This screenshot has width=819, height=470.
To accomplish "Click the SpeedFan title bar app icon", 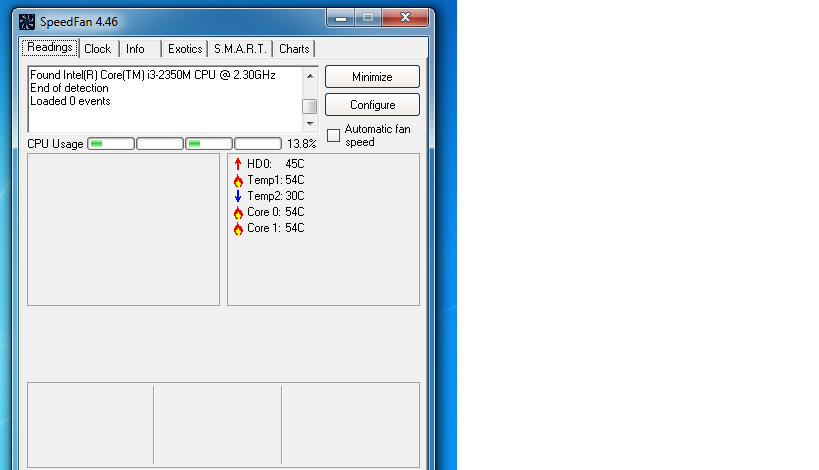I will tap(27, 22).
